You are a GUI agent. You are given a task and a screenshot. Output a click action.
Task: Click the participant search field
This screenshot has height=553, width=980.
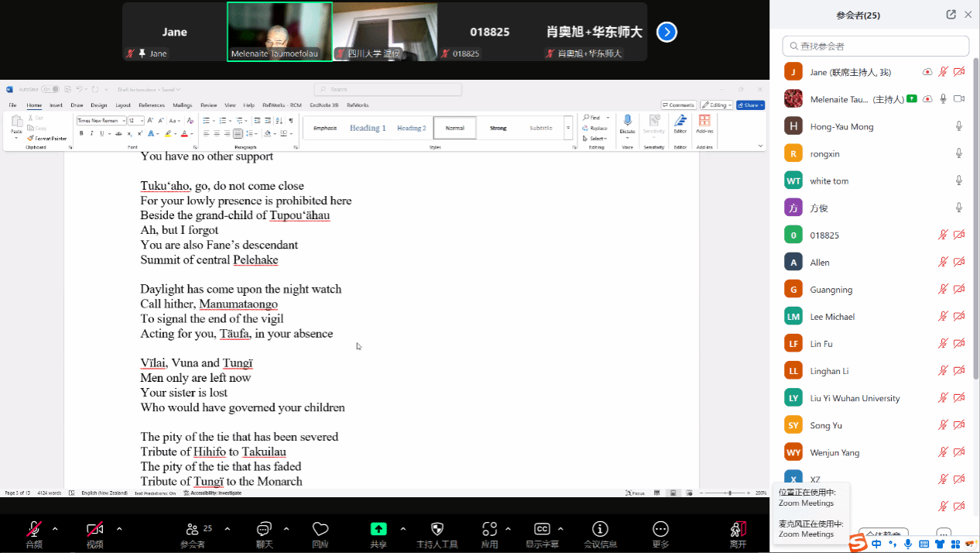(875, 46)
